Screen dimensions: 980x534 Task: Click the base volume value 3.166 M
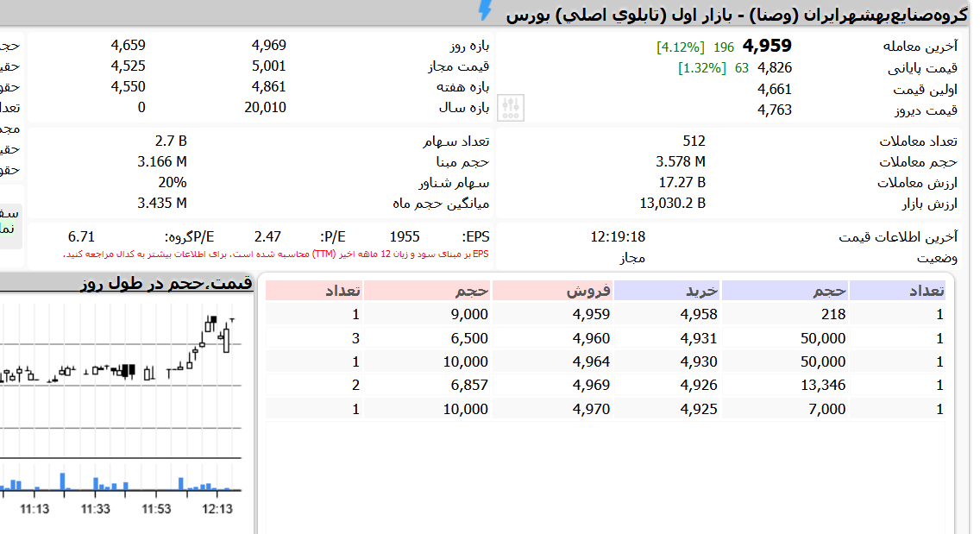tap(162, 162)
